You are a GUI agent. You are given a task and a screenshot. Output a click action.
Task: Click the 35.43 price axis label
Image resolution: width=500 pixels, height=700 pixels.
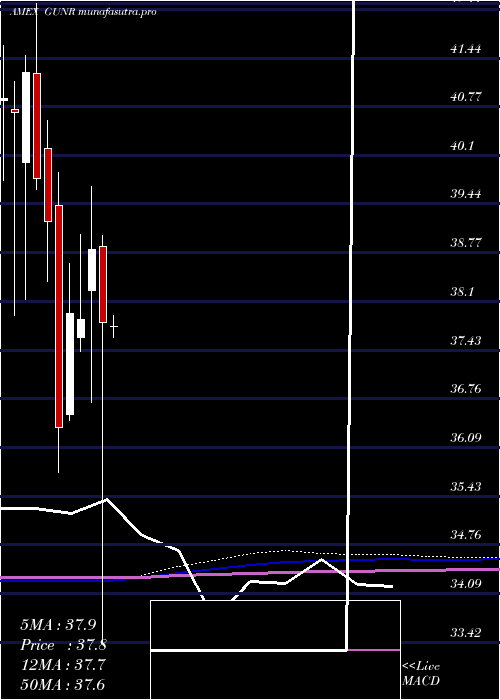click(466, 487)
